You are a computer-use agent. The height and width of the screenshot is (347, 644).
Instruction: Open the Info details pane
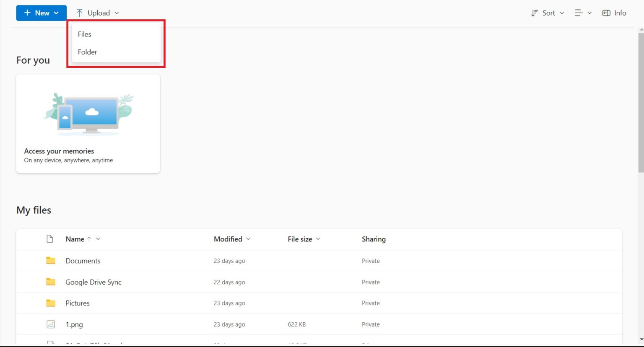click(x=614, y=13)
